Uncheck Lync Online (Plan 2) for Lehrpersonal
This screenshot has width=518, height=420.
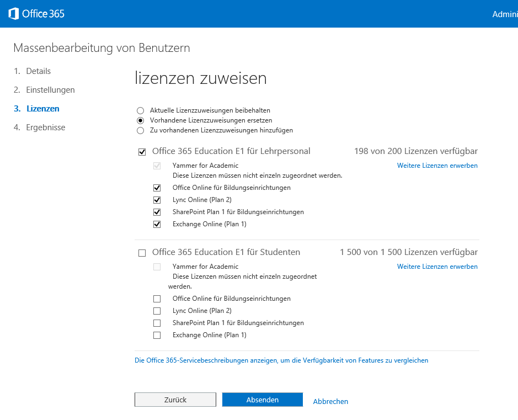click(x=157, y=200)
